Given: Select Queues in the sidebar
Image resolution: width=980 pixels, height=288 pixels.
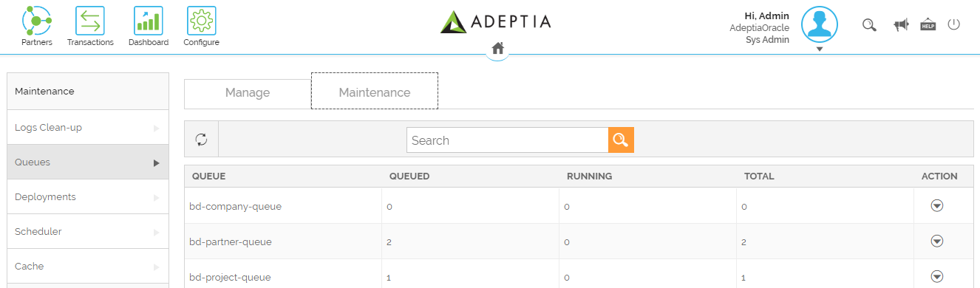Looking at the screenshot, I should [x=88, y=162].
